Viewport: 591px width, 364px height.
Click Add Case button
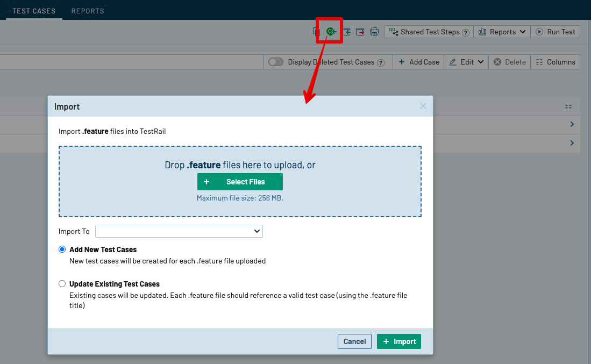pyautogui.click(x=418, y=62)
